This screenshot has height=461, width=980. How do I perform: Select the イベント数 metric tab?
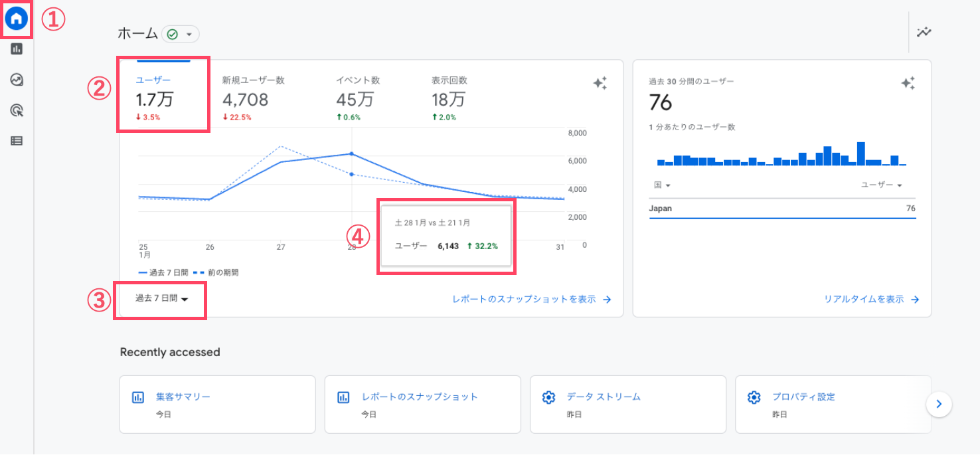[x=357, y=98]
